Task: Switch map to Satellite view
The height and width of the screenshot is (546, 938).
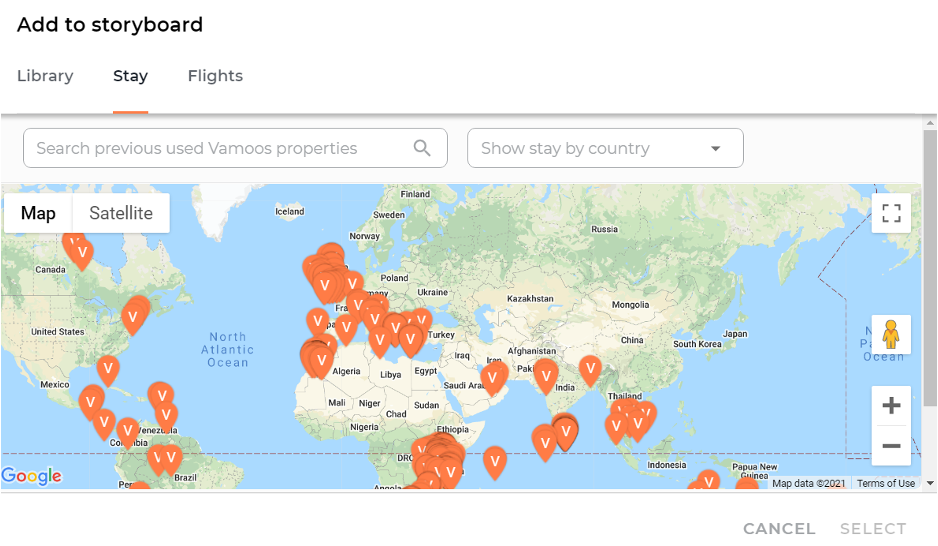Action: (x=121, y=213)
